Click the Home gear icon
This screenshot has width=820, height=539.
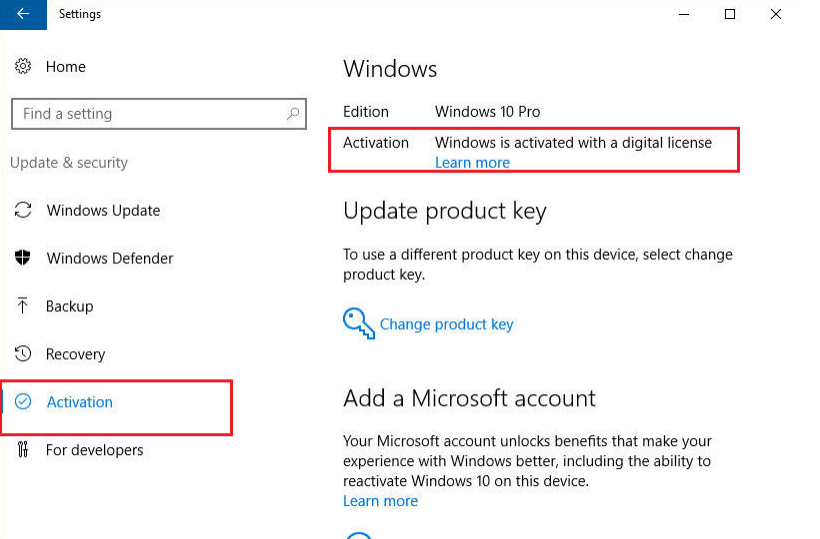[23, 67]
